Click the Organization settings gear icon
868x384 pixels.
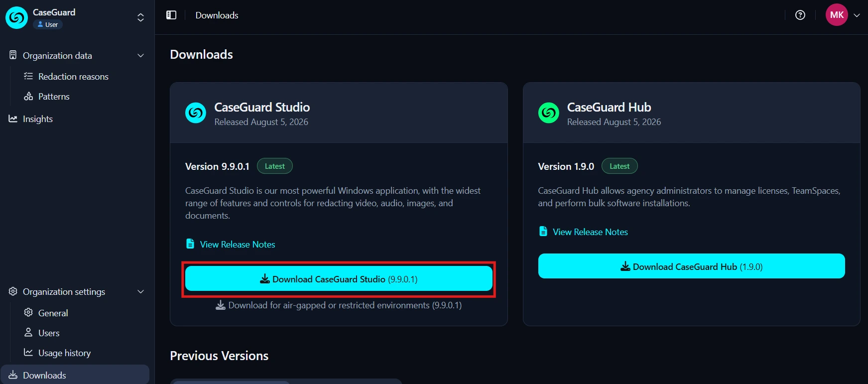[13, 291]
